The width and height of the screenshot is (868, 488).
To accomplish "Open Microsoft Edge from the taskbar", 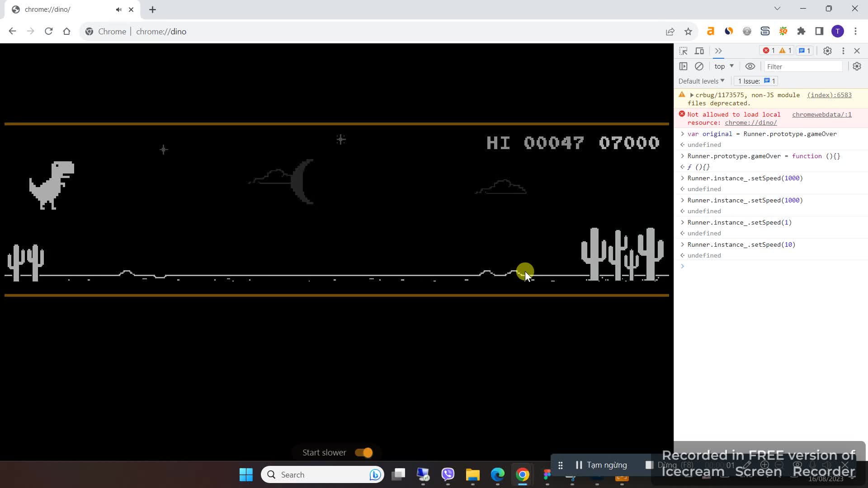I will [x=497, y=474].
